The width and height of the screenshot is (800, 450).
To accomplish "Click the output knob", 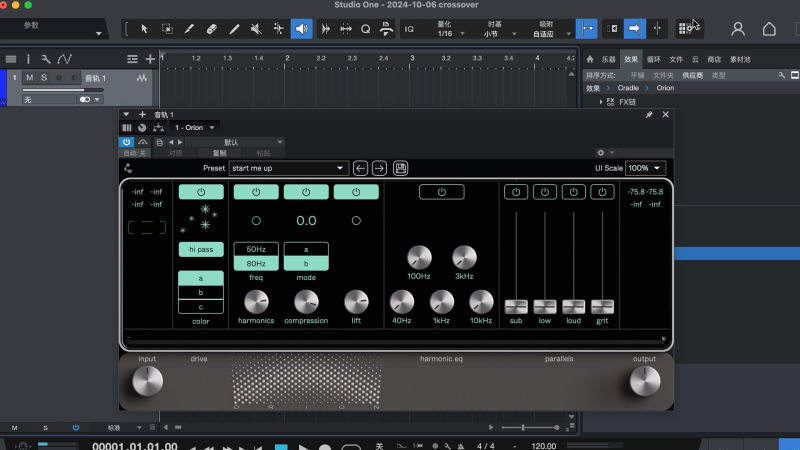I will pyautogui.click(x=644, y=381).
